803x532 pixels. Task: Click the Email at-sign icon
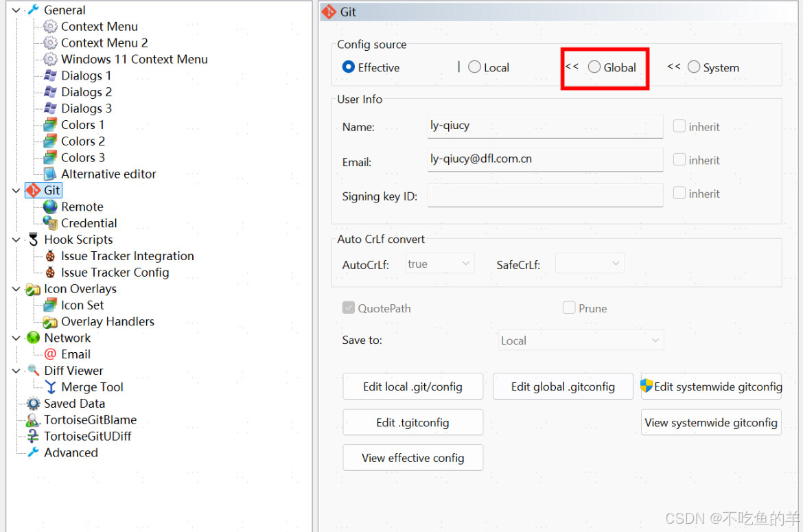pos(50,354)
